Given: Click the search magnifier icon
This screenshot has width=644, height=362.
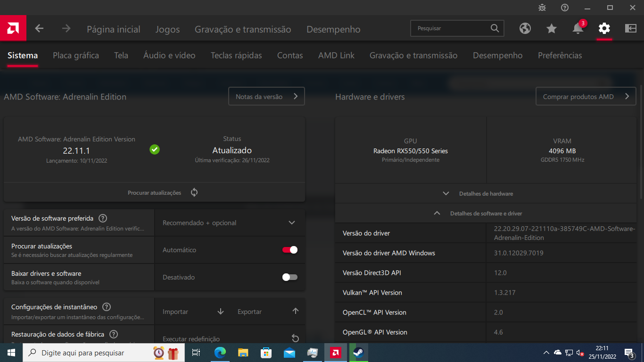Looking at the screenshot, I should [495, 28].
